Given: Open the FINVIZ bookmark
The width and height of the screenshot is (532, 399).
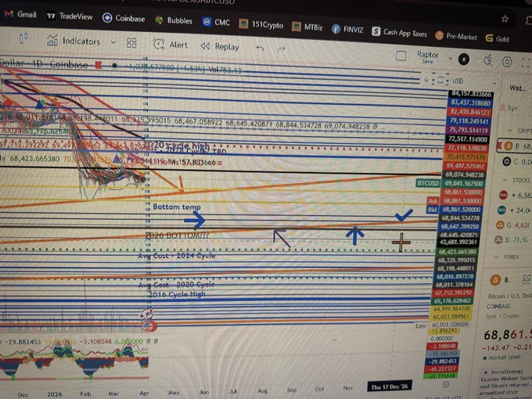Looking at the screenshot, I should (x=347, y=29).
